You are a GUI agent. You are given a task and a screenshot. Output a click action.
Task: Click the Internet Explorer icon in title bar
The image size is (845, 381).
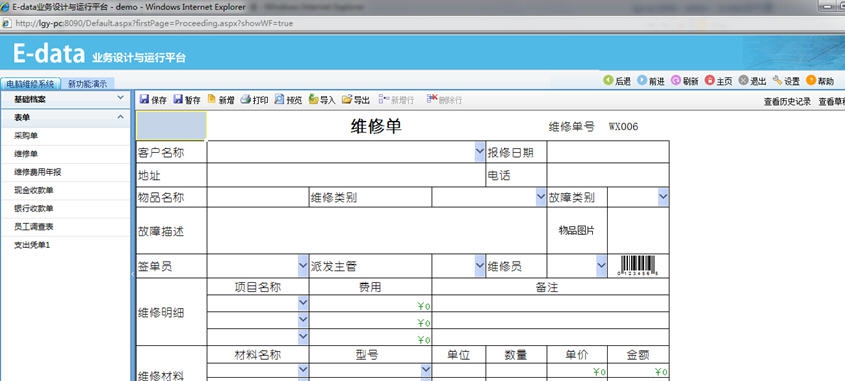5,7
